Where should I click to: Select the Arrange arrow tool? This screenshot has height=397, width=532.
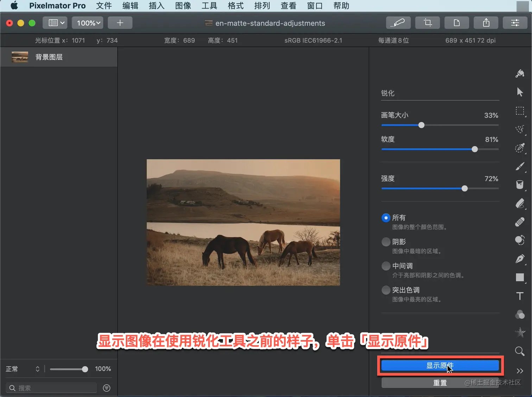tap(520, 92)
